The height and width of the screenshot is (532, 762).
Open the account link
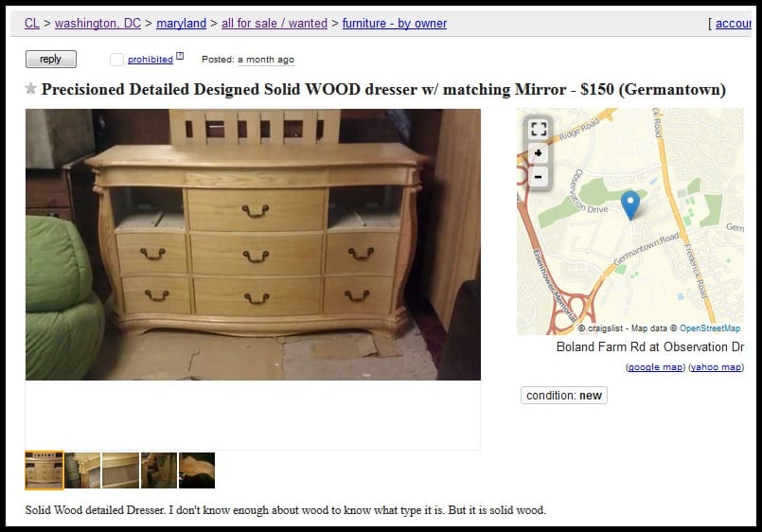point(733,23)
